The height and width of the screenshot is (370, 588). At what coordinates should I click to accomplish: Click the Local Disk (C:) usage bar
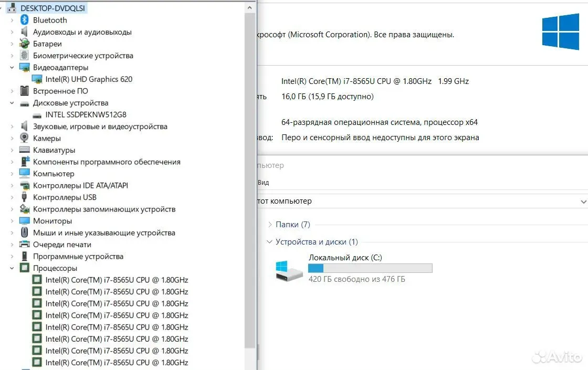370,268
